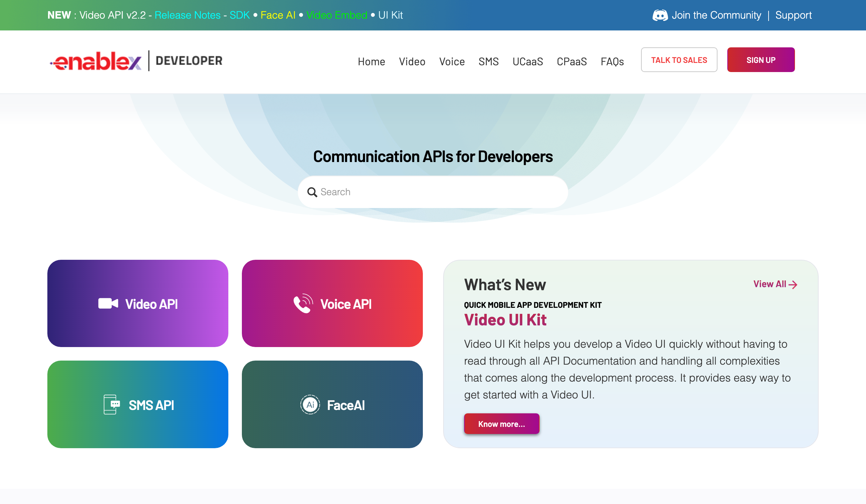Click the 'QUICK MOBILE APP DEVELOPMENT KIT' text
Screen dimensions: 866x504
click(x=533, y=305)
